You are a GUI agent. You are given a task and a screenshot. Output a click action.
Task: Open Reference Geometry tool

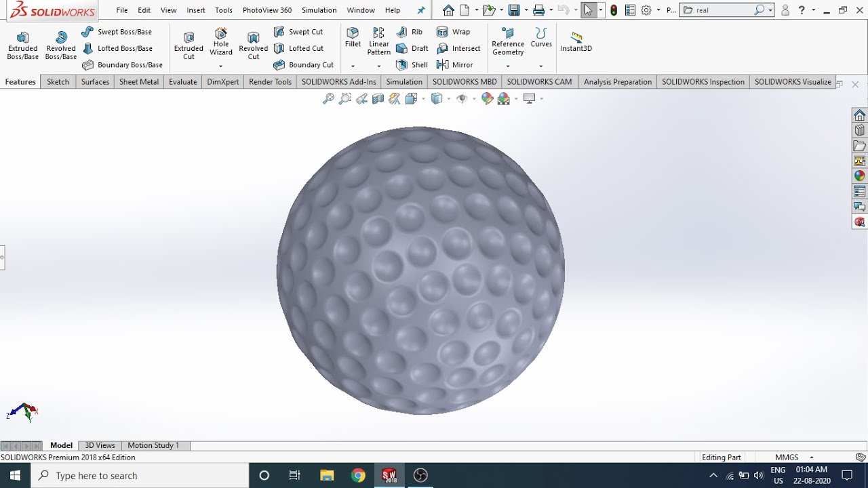[x=508, y=42]
